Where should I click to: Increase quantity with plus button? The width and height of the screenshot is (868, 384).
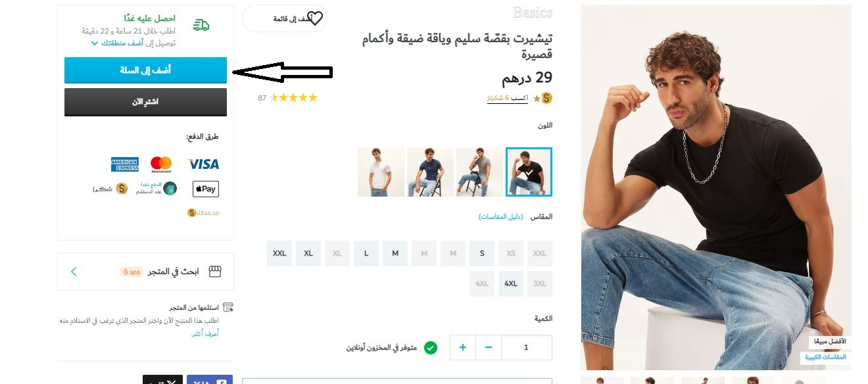click(463, 347)
